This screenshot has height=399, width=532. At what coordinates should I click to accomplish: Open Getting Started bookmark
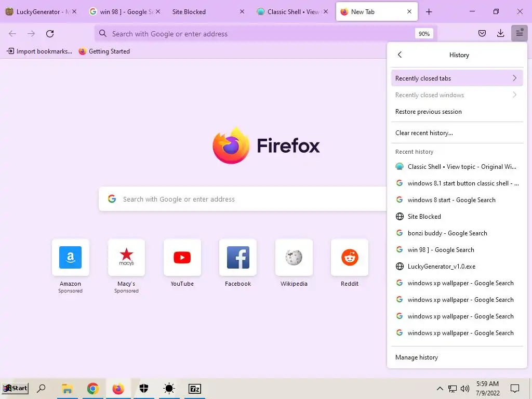(104, 51)
